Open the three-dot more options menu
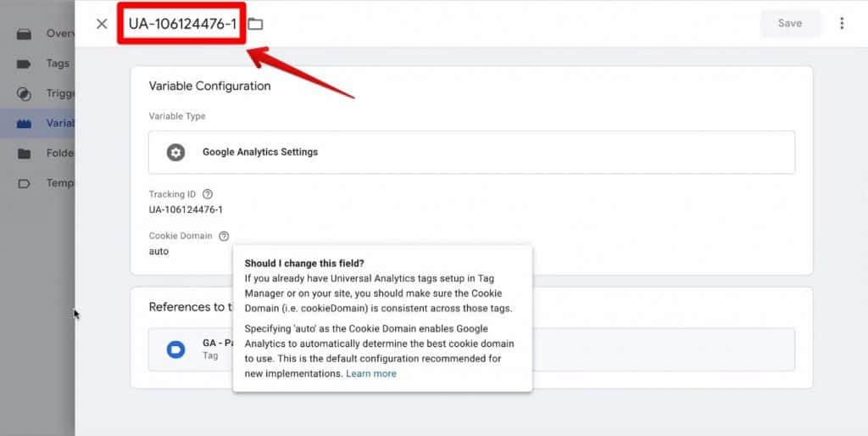Viewport: 868px width, 436px height. pyautogui.click(x=842, y=24)
